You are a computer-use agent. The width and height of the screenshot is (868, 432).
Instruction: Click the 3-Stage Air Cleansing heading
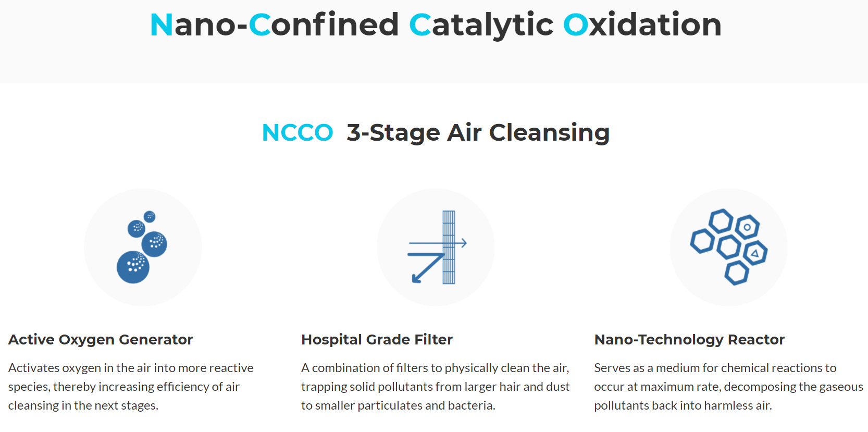478,132
